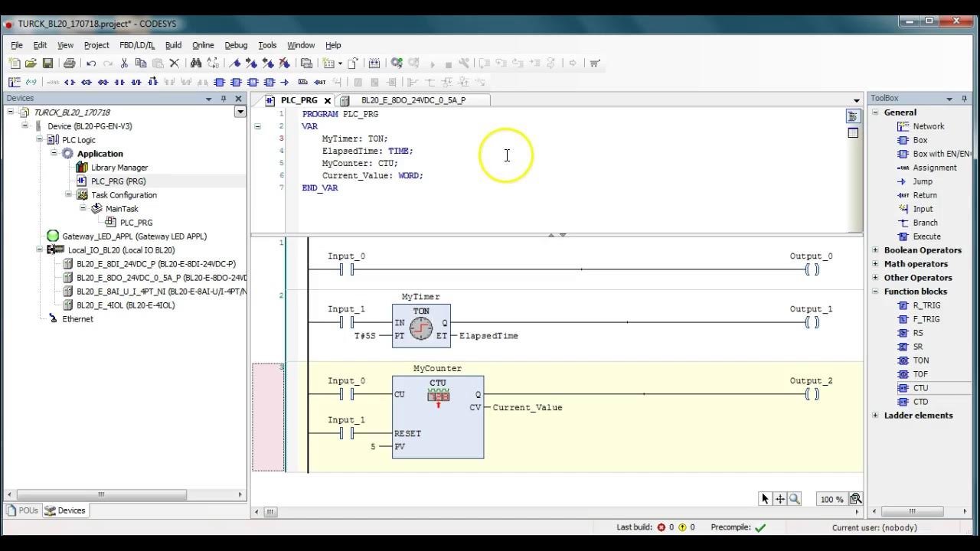Toggle auto-hide pin on Devices panel
Viewport: 980px width, 551px height.
pos(224,99)
